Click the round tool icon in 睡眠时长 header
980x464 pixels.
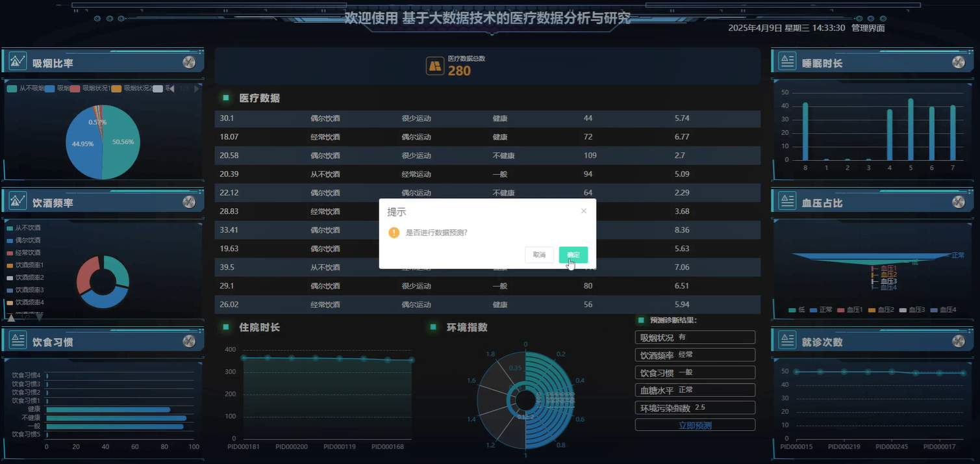pyautogui.click(x=959, y=62)
